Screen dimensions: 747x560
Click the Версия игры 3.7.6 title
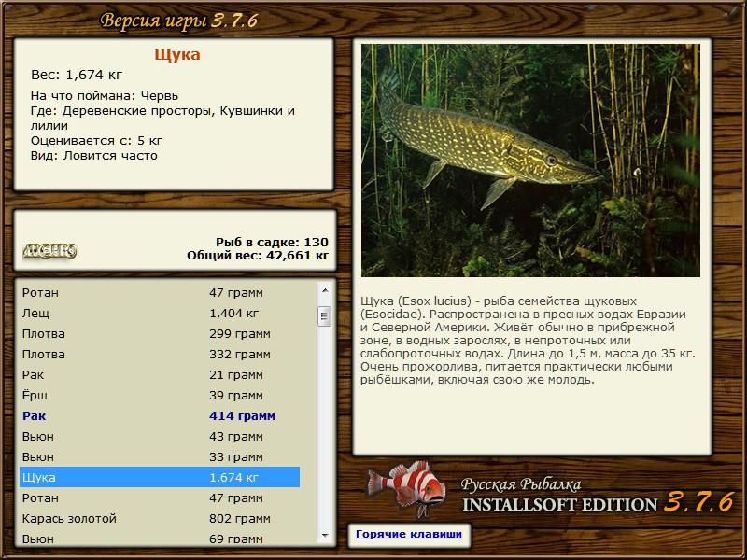[x=179, y=21]
